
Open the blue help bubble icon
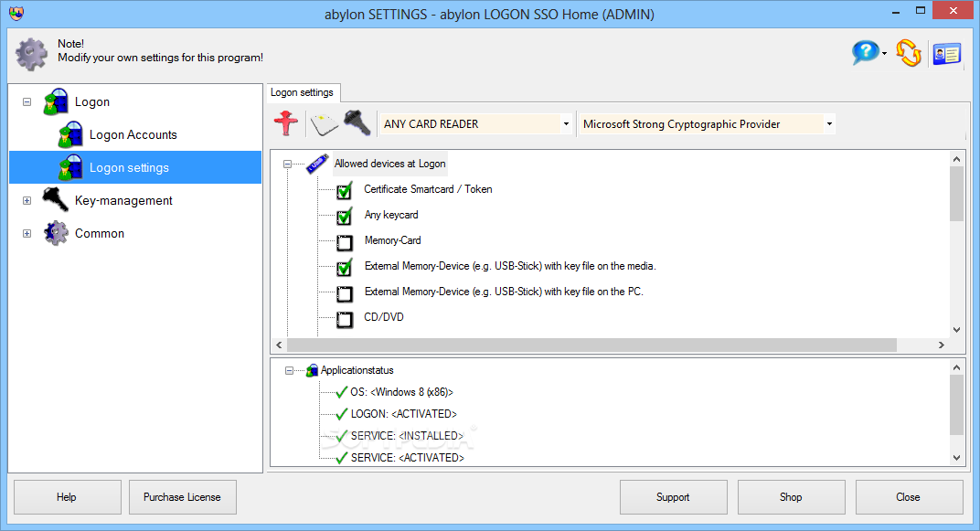coord(865,52)
